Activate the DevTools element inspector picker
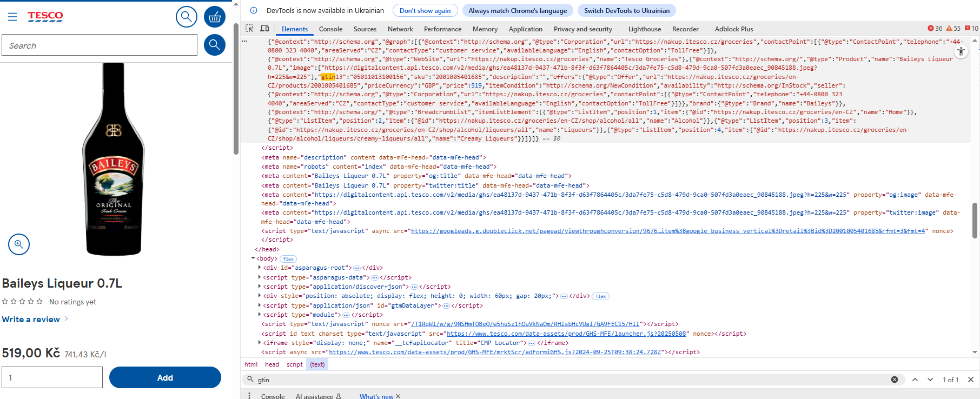The width and height of the screenshot is (980, 399). 249,29
